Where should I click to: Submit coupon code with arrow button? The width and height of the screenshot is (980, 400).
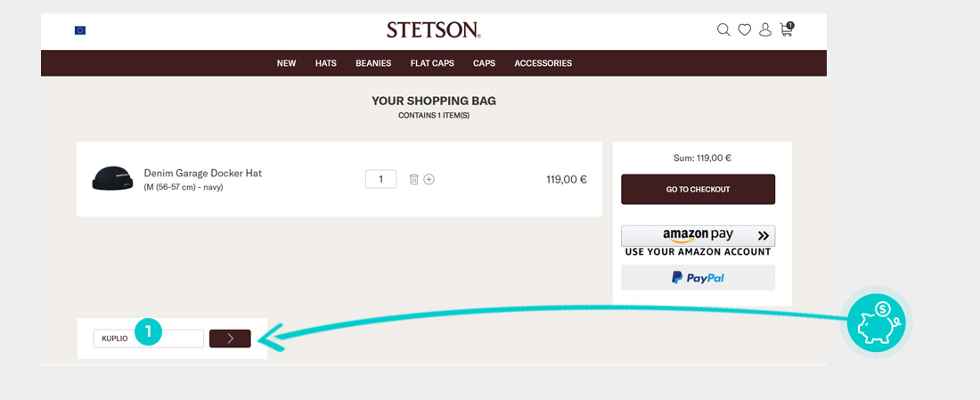[x=230, y=339]
